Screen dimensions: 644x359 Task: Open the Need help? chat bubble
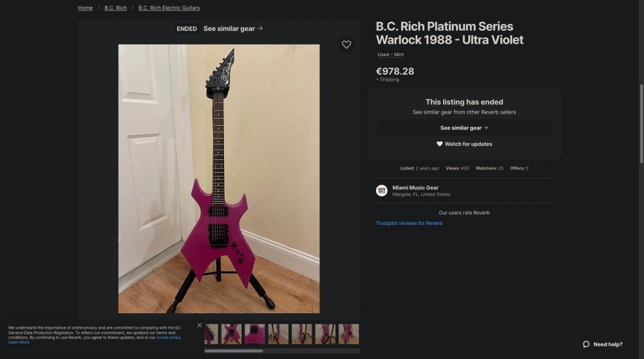603,344
